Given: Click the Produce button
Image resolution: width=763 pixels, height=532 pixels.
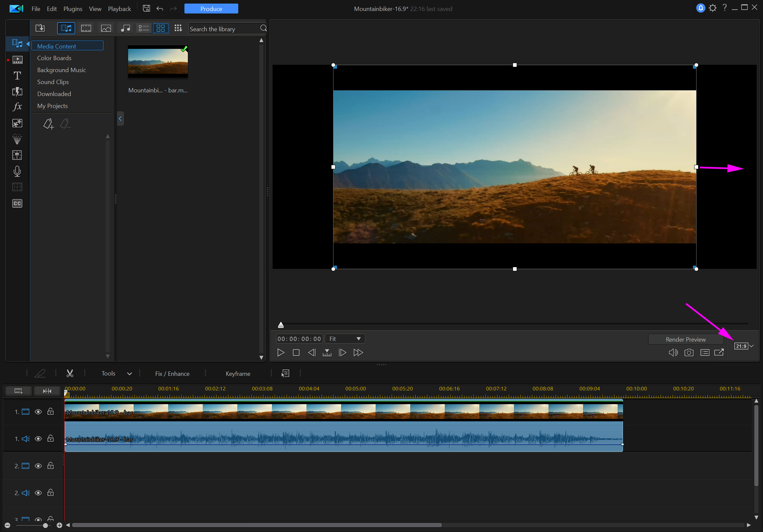Looking at the screenshot, I should click(x=211, y=9).
